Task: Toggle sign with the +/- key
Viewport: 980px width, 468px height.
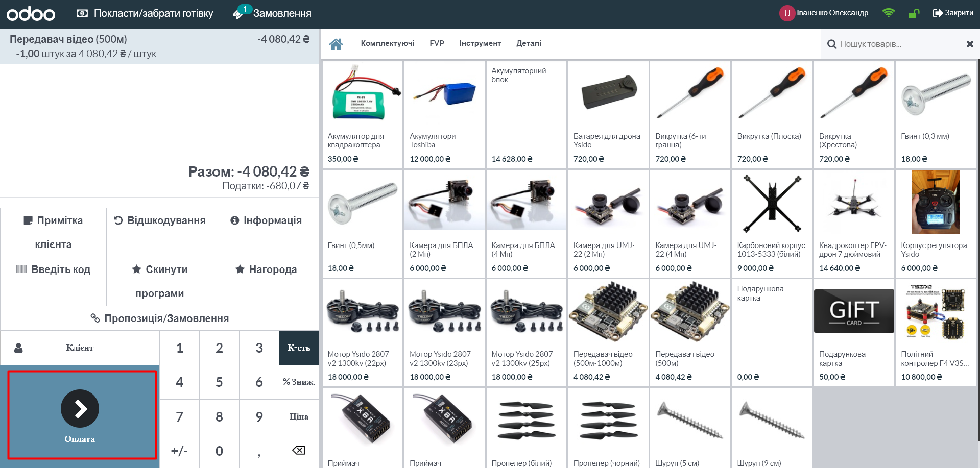Action: [179, 451]
